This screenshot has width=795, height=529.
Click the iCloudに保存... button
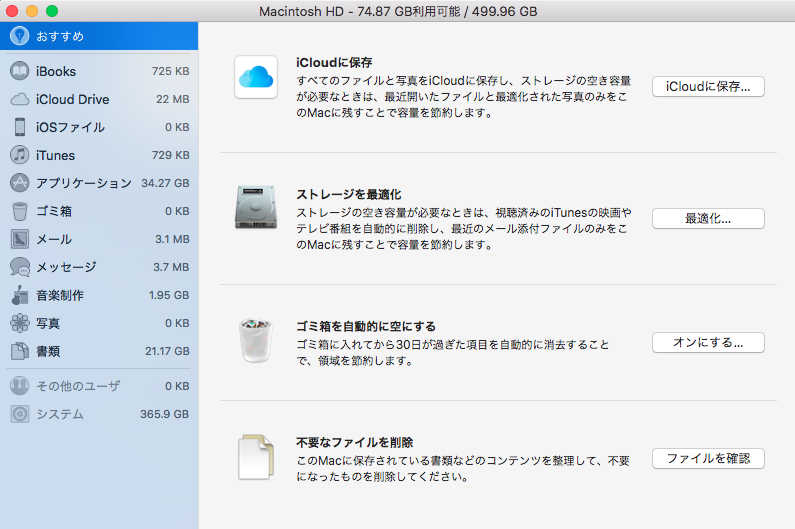[x=708, y=87]
